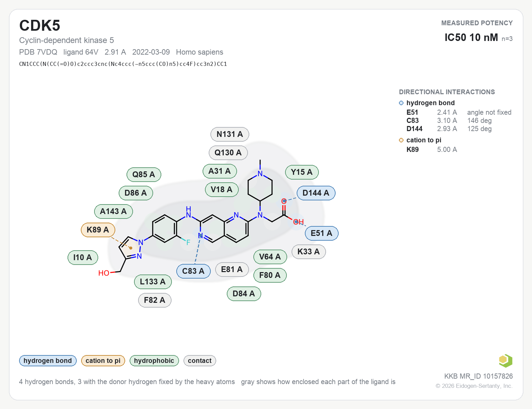
Task: Click the C83 row angle 146 deg
Action: [479, 121]
